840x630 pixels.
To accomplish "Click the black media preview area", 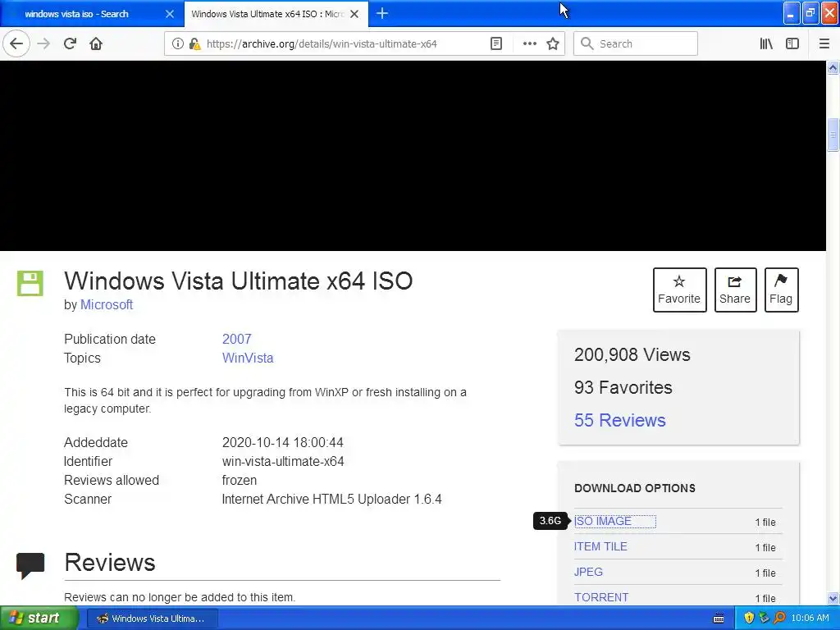I will tap(413, 155).
